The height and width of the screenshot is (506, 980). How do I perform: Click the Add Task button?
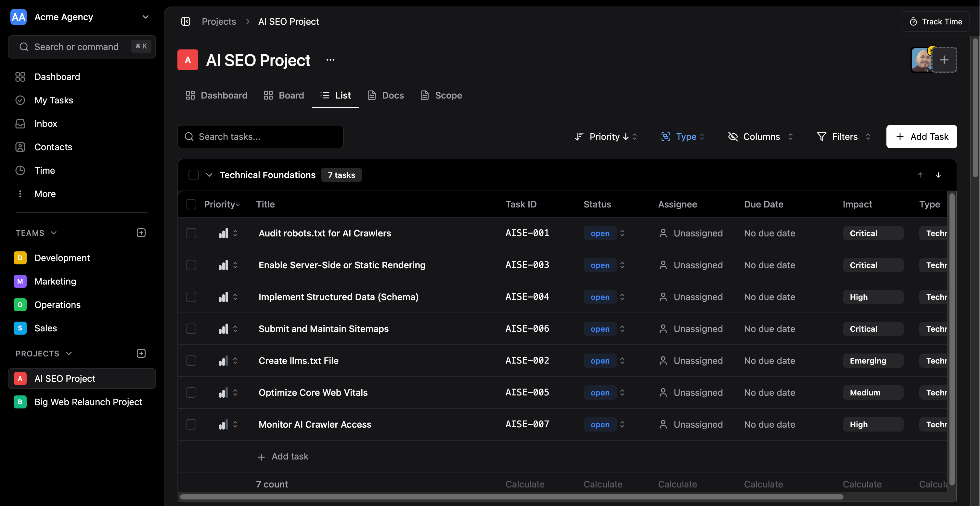coord(921,136)
